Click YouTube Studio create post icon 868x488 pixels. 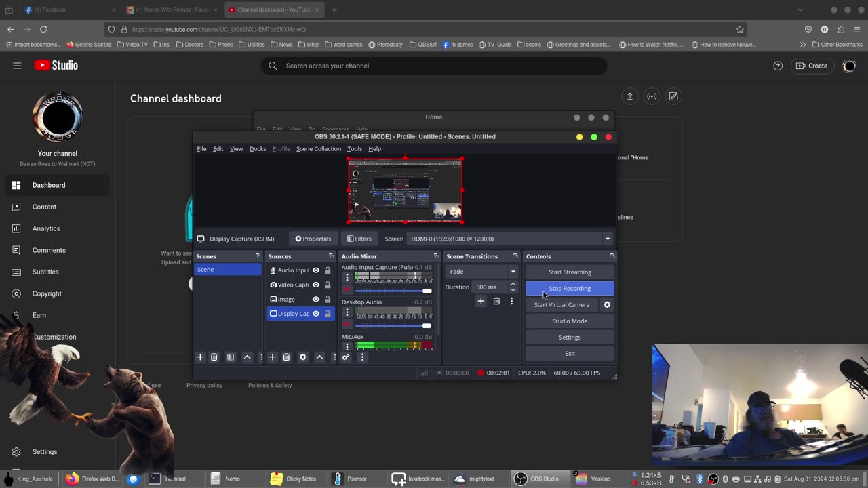coord(673,96)
